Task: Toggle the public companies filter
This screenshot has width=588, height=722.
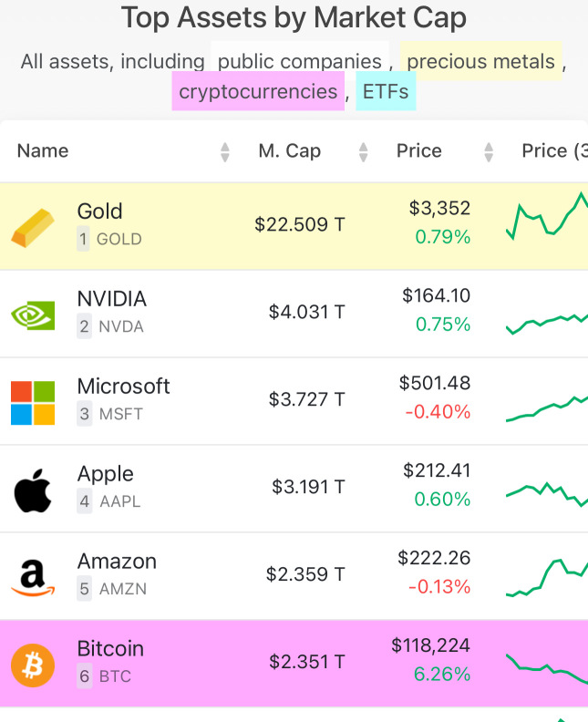Action: (x=300, y=61)
